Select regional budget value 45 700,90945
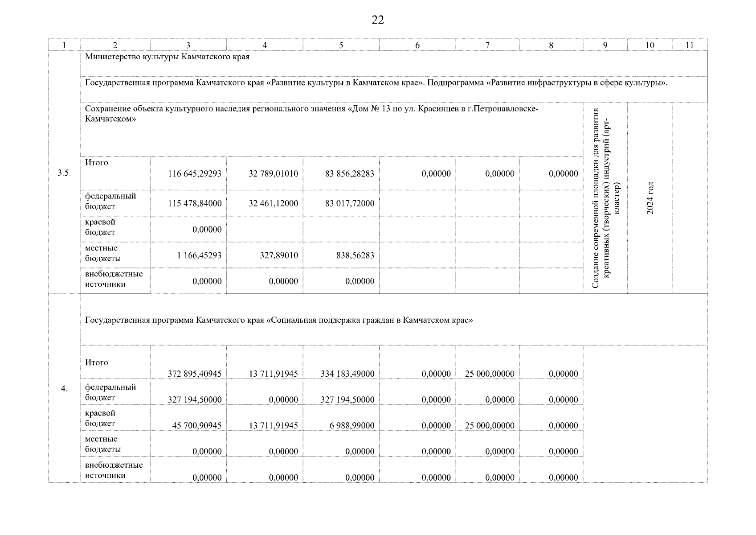 pos(197,426)
